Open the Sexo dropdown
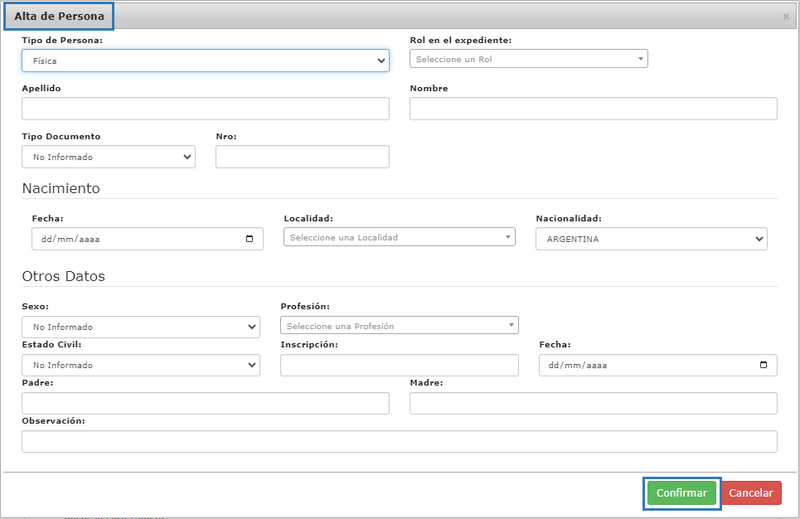 coord(140,327)
